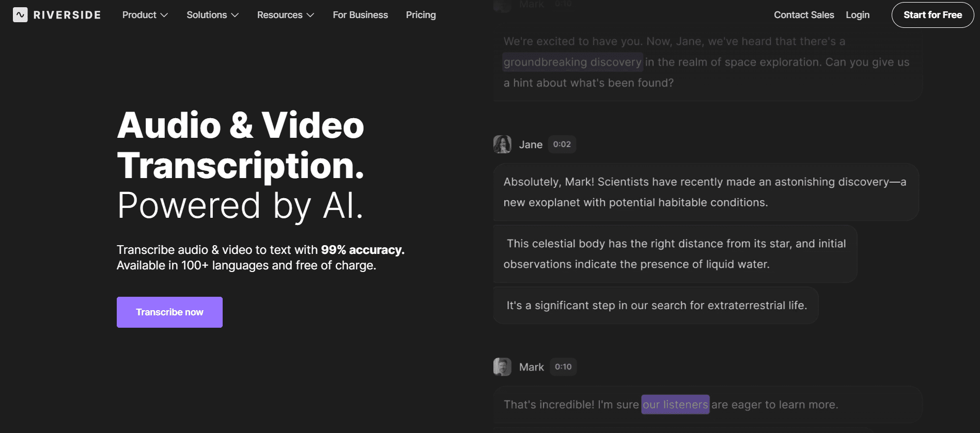980x433 pixels.
Task: Click Mark's avatar next to 0:10
Action: tap(502, 367)
